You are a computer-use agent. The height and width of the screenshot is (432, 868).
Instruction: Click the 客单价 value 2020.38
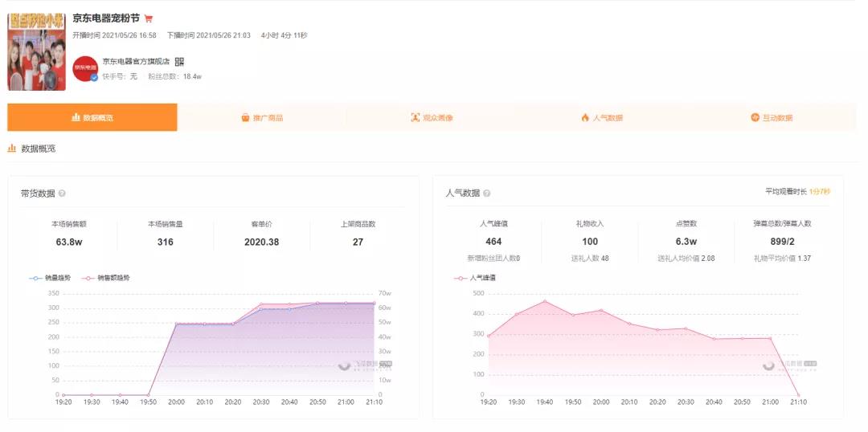click(x=262, y=242)
